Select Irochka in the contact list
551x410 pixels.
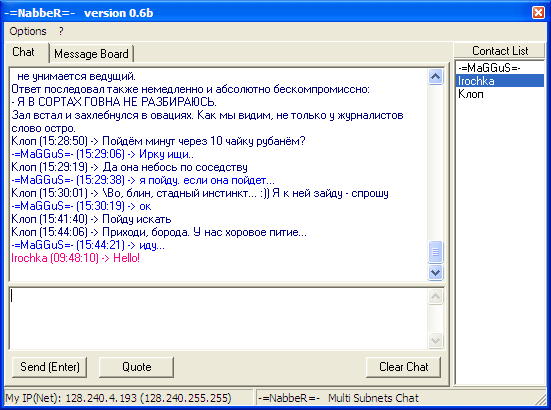pyautogui.click(x=500, y=81)
